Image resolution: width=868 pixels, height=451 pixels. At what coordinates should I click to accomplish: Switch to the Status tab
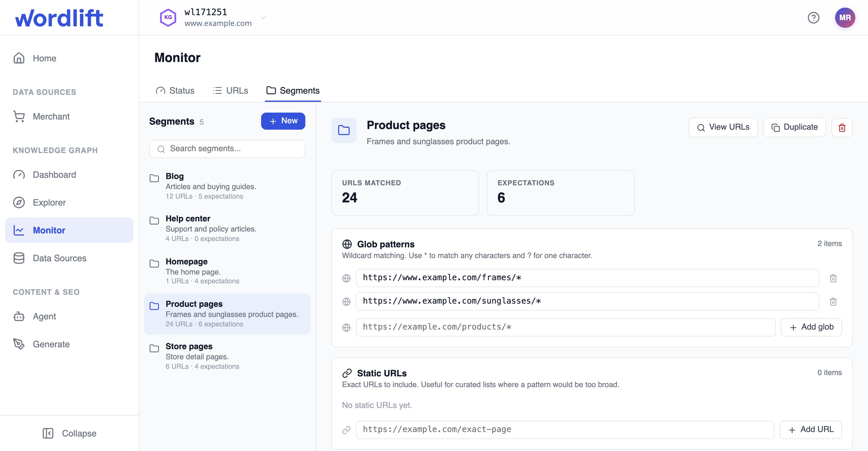coord(175,91)
